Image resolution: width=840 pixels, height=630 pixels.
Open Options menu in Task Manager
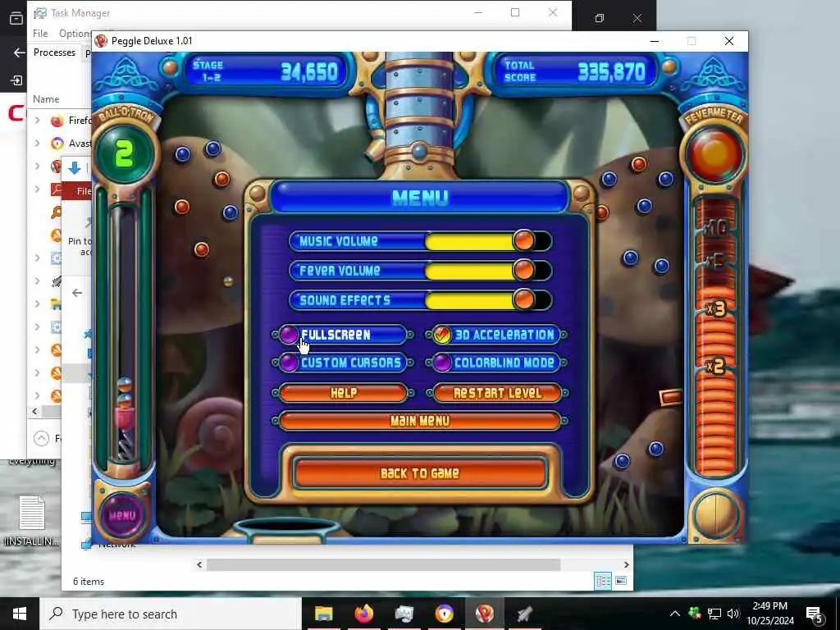pyautogui.click(x=75, y=33)
